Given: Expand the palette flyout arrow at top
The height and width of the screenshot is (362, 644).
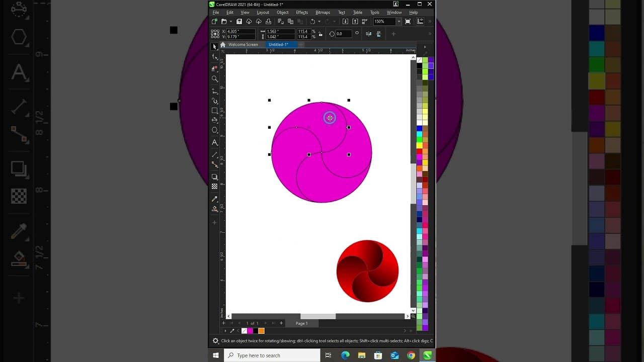Looking at the screenshot, I should [425, 47].
